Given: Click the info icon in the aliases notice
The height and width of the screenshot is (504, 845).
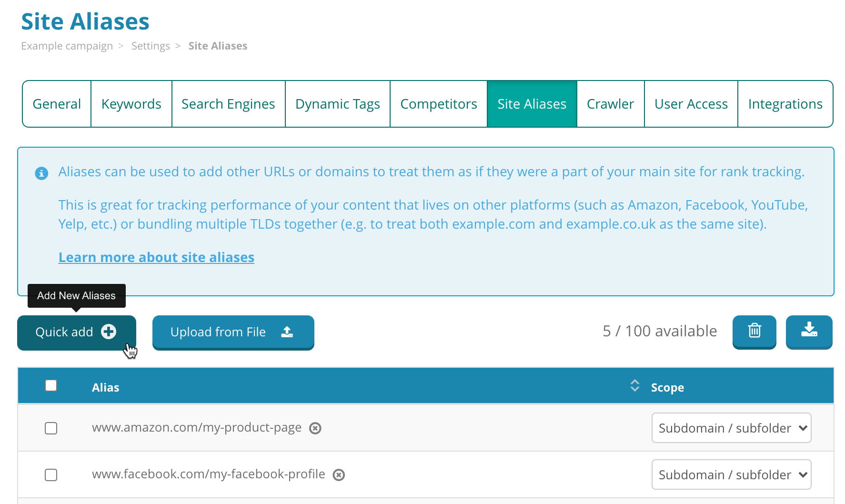Looking at the screenshot, I should coord(41,173).
